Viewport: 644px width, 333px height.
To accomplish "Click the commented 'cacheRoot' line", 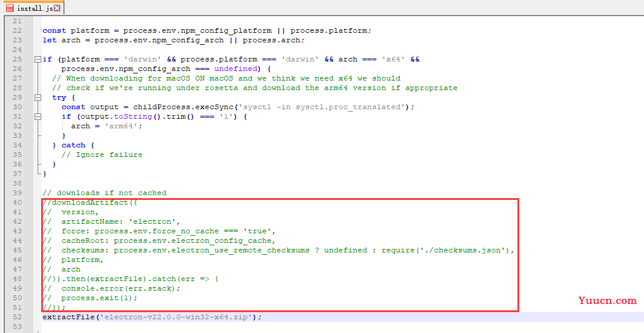I will [159, 240].
